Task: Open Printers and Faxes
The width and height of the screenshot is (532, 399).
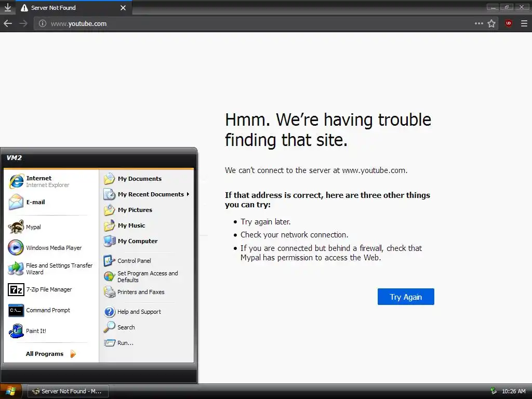Action: [147, 292]
